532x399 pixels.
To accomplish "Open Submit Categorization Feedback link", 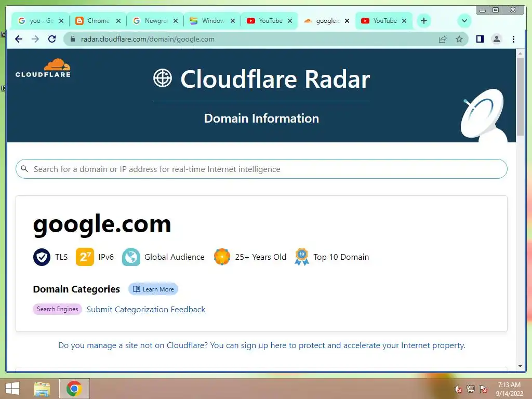I will tap(146, 310).
